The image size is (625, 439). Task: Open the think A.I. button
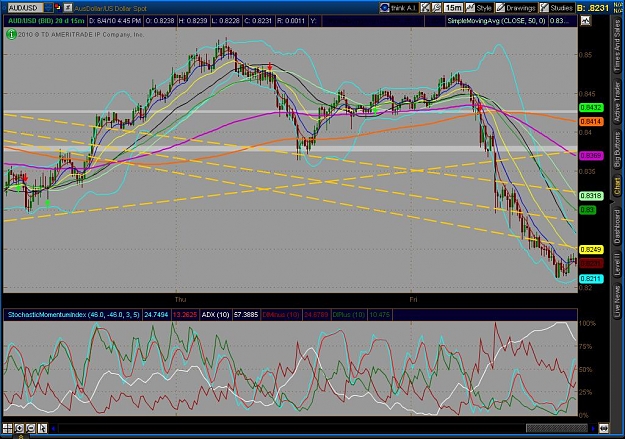click(398, 8)
